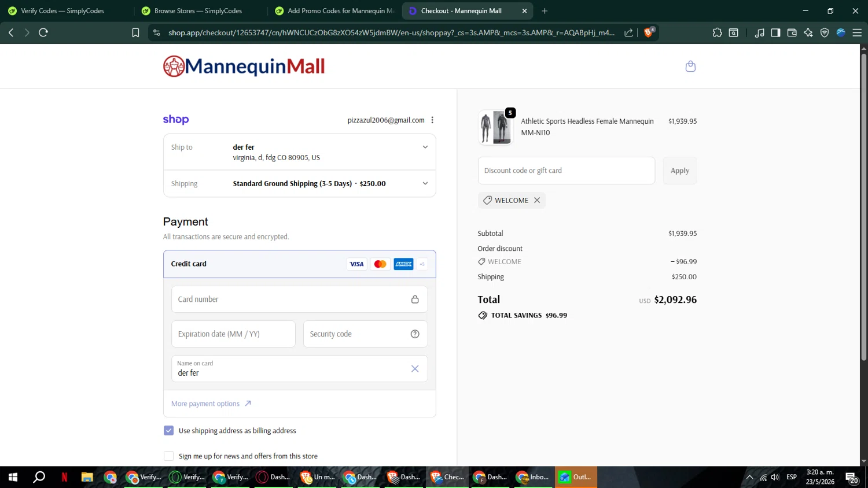Open the Brave Playlist music note icon

coord(760,32)
